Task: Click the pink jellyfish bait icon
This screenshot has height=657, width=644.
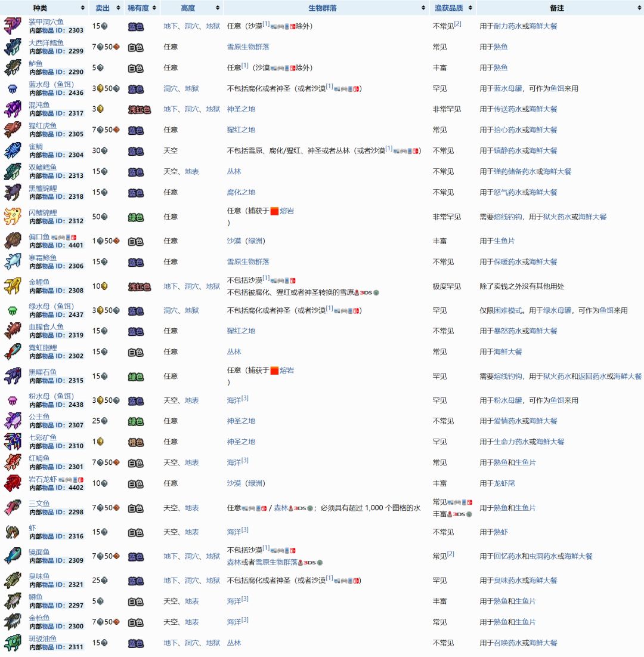Action: coord(13,400)
